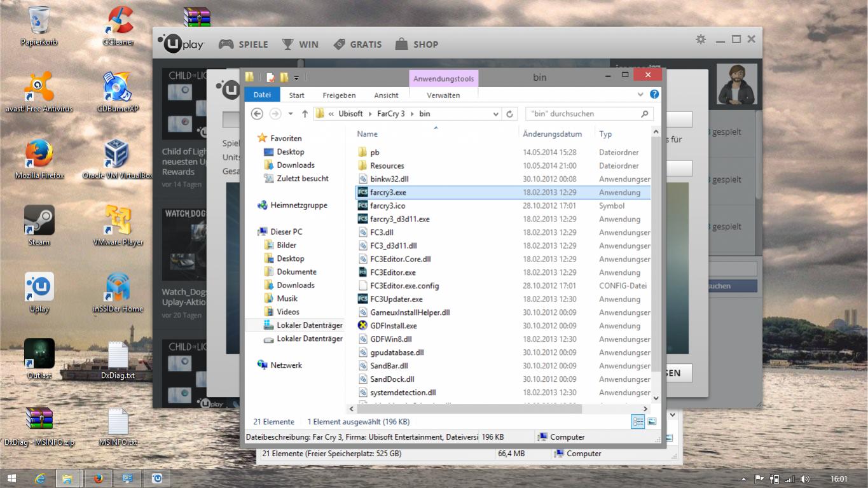Image resolution: width=868 pixels, height=488 pixels.
Task: Switch to the Start ribbon tab
Action: tap(296, 95)
